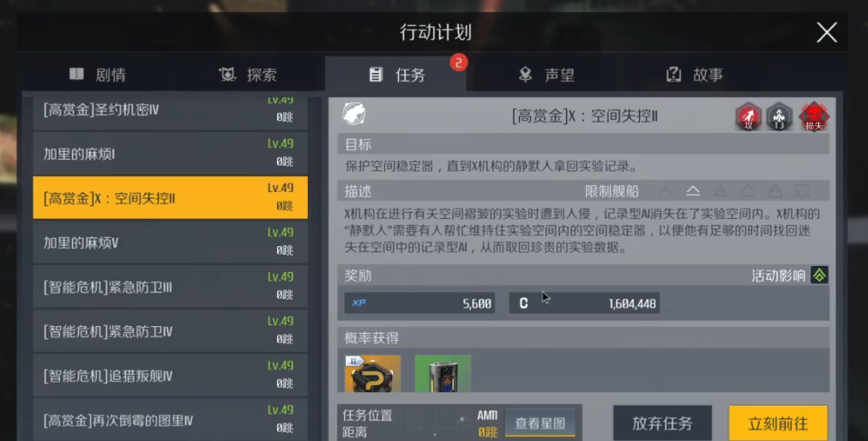This screenshot has width=868, height=441.
Task: Select [智能危机]追猎叛舰IV mission
Action: (x=170, y=375)
